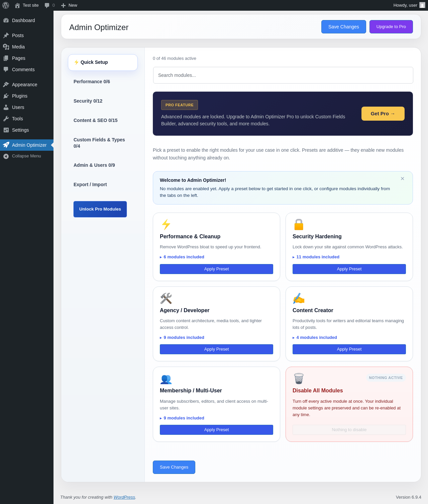The image size is (428, 504).
Task: Click the Media icon in sidebar
Action: pyautogui.click(x=6, y=47)
